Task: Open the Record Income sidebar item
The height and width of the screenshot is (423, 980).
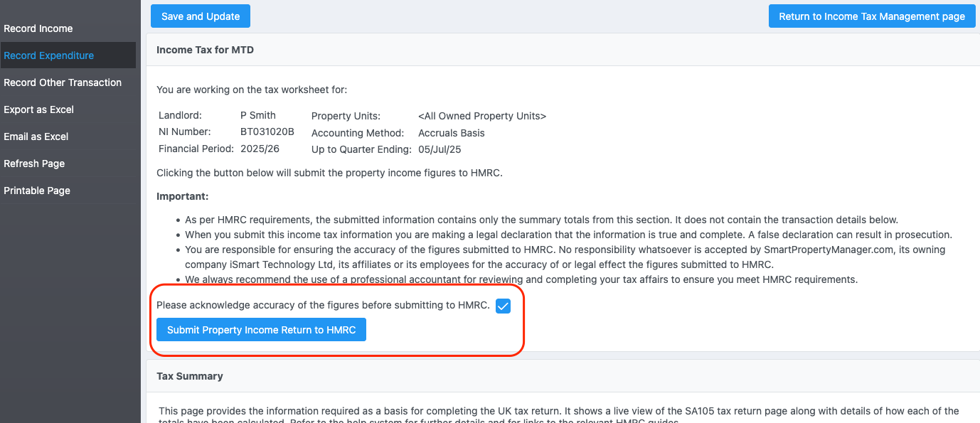Action: click(x=38, y=28)
